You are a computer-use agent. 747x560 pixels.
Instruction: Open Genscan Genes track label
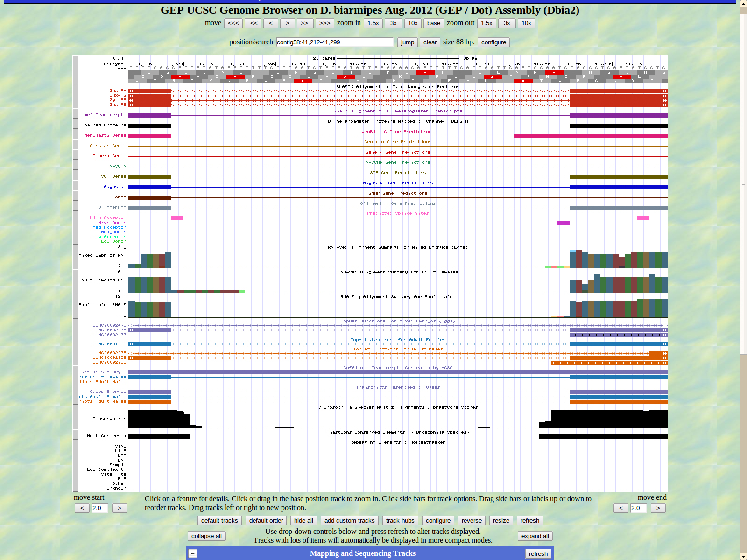pyautogui.click(x=108, y=146)
